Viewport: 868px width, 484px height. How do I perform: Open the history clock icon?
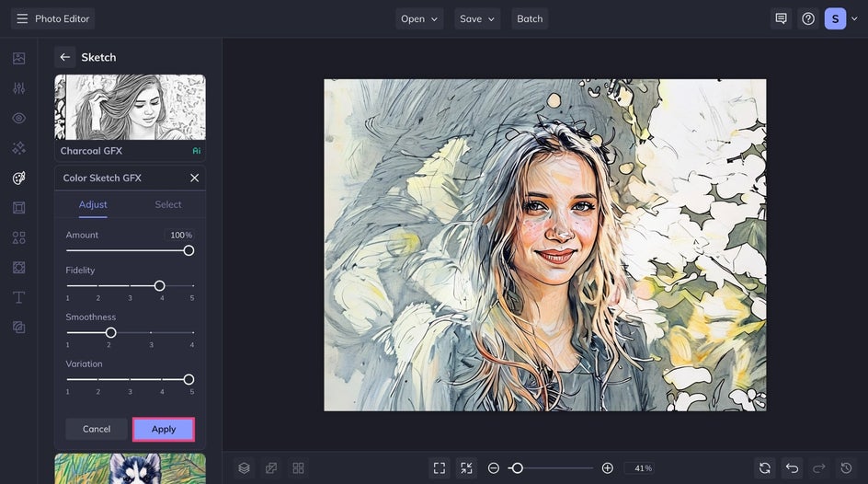coord(846,468)
